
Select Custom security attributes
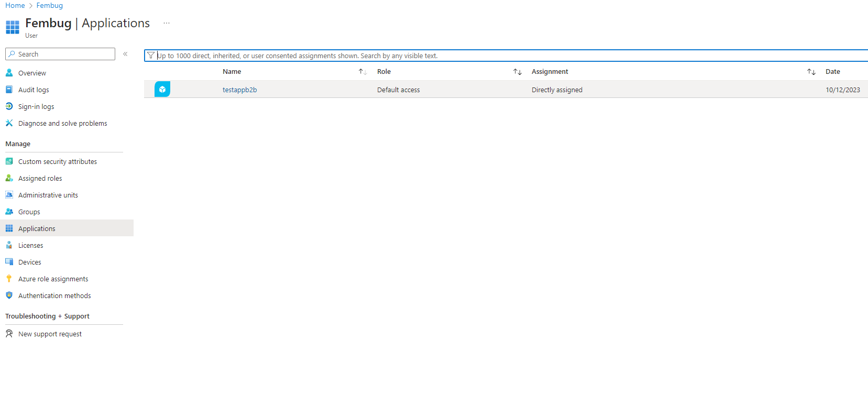coord(58,162)
